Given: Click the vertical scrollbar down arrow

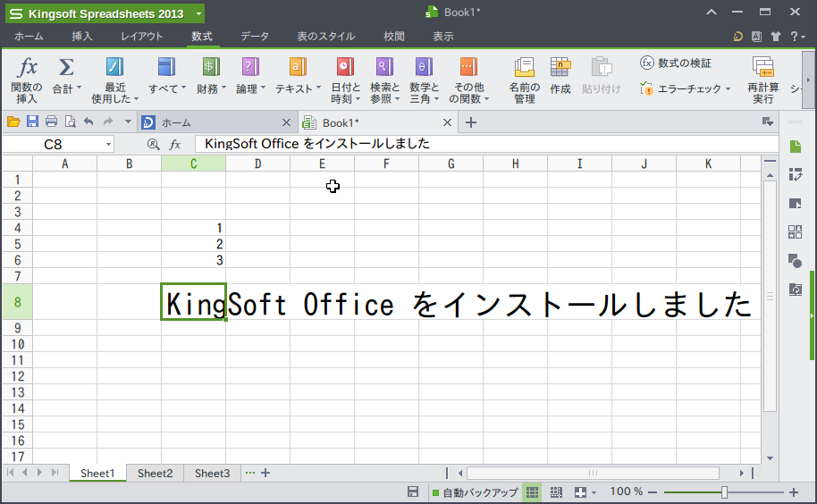Looking at the screenshot, I should [x=770, y=458].
